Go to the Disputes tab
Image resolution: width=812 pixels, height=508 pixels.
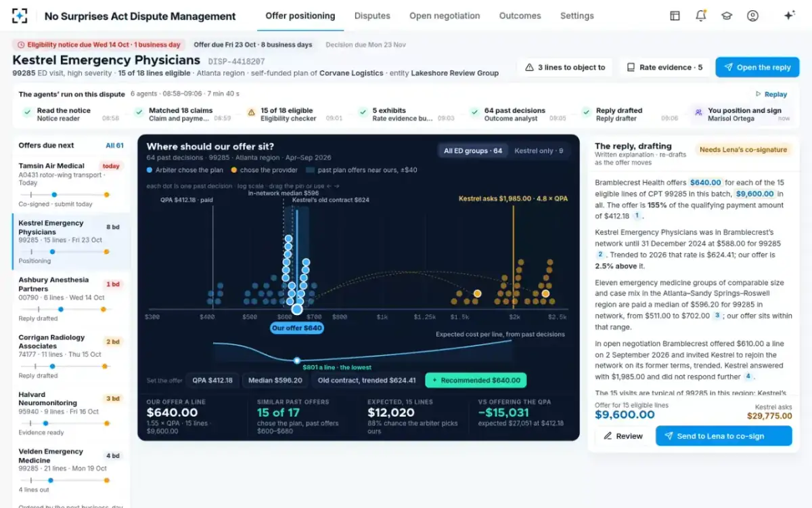[372, 16]
